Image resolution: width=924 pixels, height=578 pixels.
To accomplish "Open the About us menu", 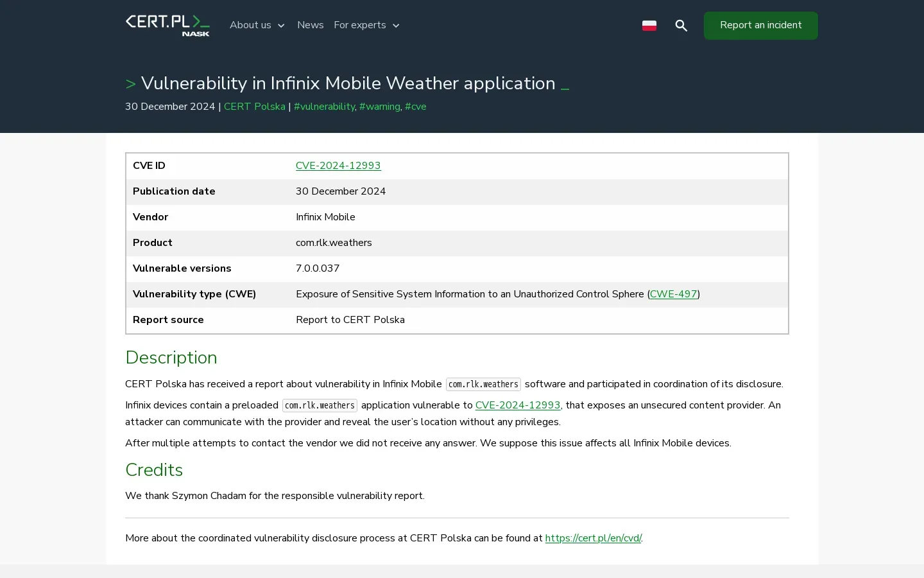I will pyautogui.click(x=250, y=25).
